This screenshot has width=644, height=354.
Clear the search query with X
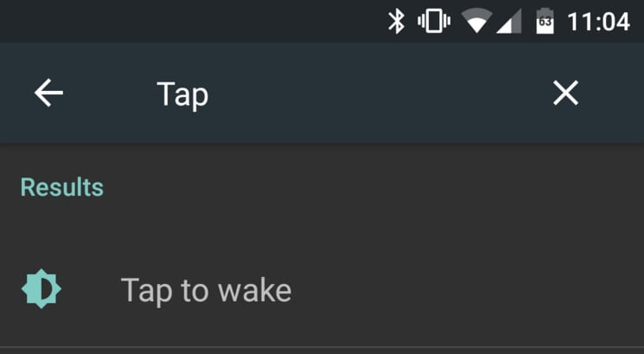(565, 93)
